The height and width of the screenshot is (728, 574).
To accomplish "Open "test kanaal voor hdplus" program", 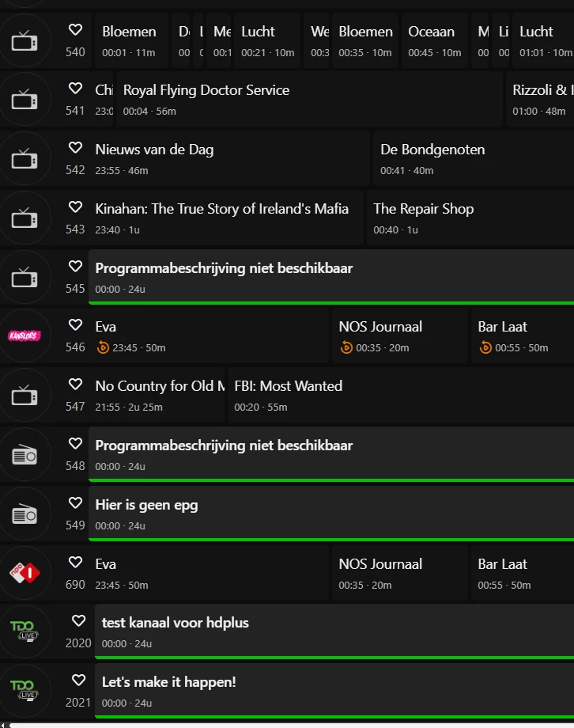I will [x=334, y=631].
